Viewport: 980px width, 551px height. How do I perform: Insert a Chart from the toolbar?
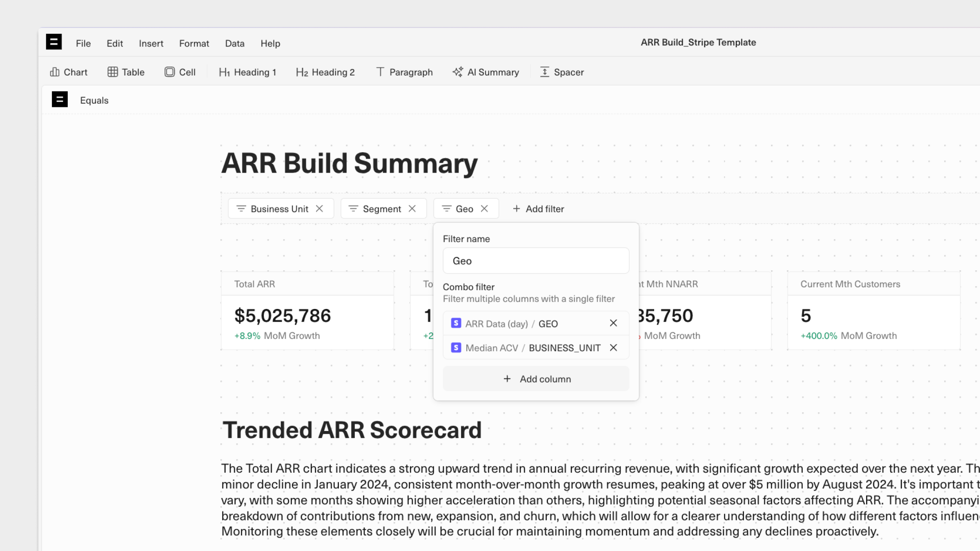coord(69,72)
